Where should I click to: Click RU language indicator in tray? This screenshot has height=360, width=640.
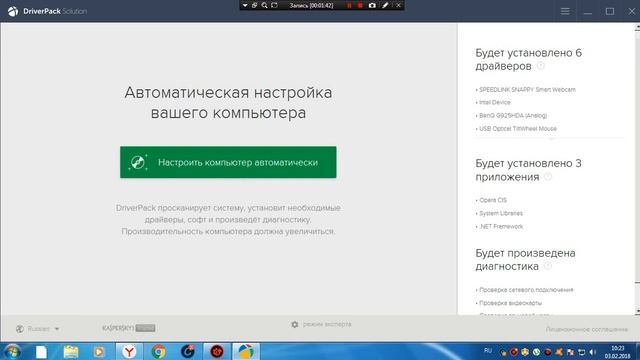pos(488,351)
